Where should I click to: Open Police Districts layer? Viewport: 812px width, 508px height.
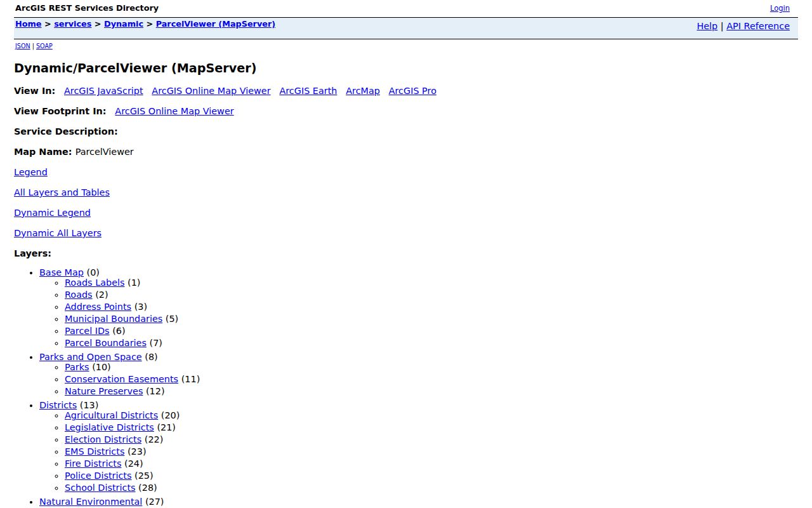point(98,476)
